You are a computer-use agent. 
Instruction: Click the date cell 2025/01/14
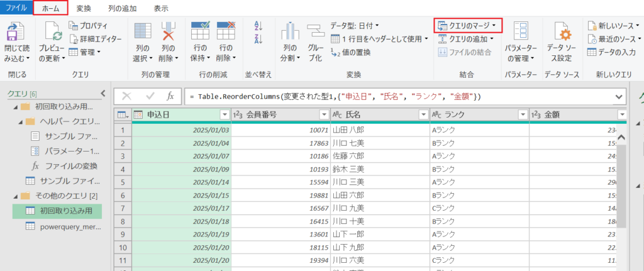coord(181,182)
